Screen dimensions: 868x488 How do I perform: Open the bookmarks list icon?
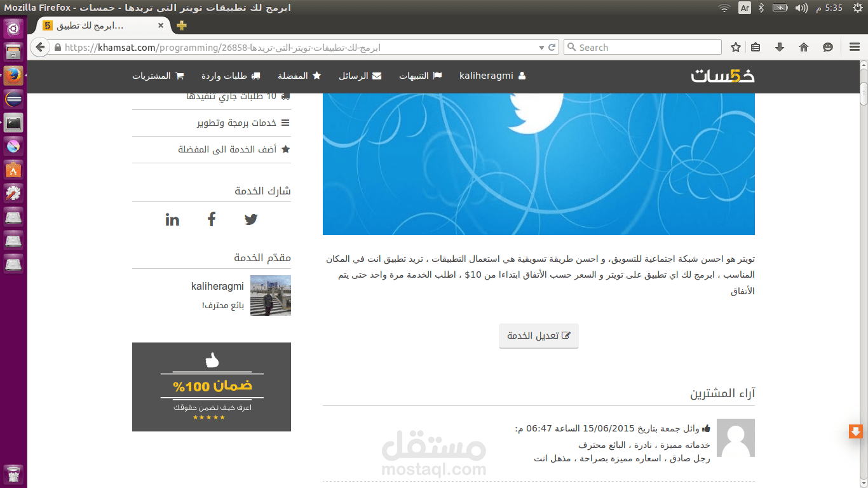coord(756,47)
